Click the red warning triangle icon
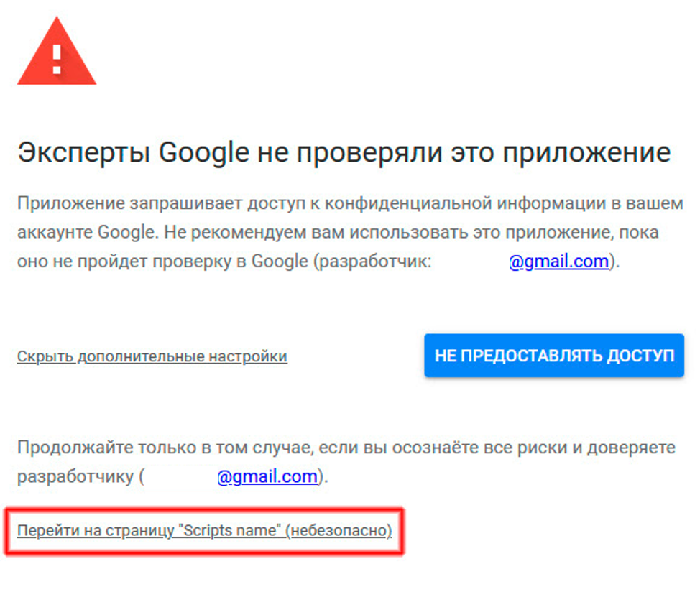700x592 pixels. [57, 51]
